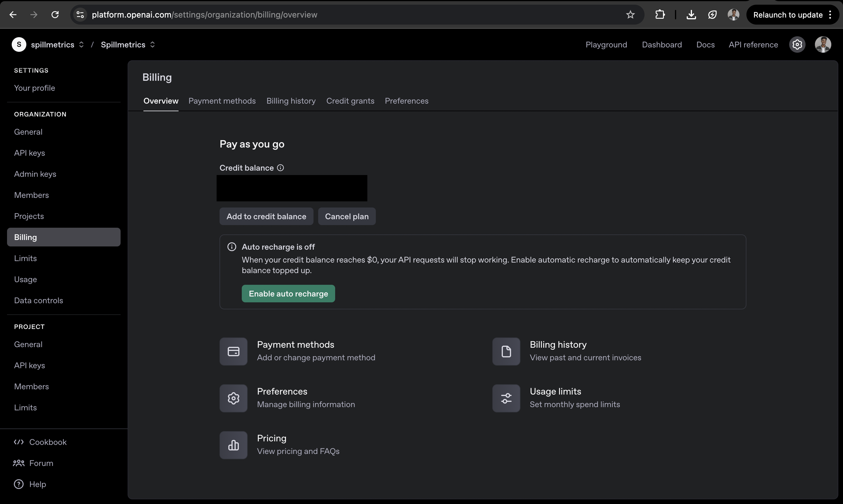
Task: Click Add to credit balance button
Action: [266, 216]
